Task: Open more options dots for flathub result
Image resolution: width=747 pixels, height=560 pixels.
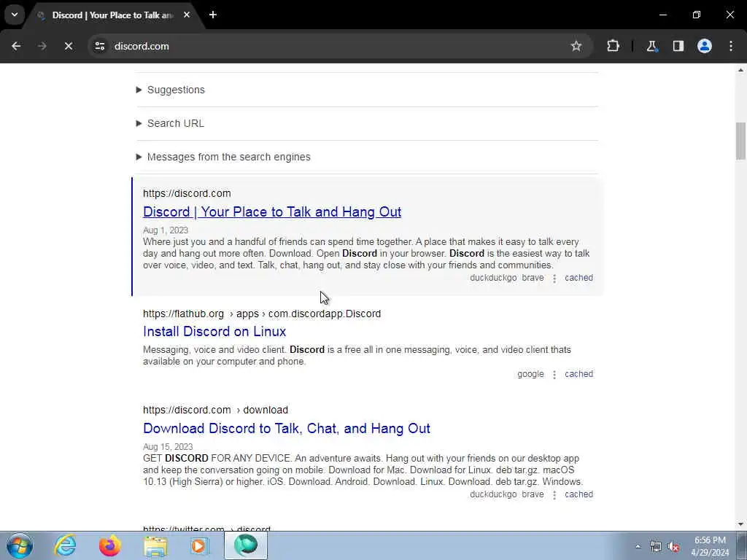Action: pos(554,375)
